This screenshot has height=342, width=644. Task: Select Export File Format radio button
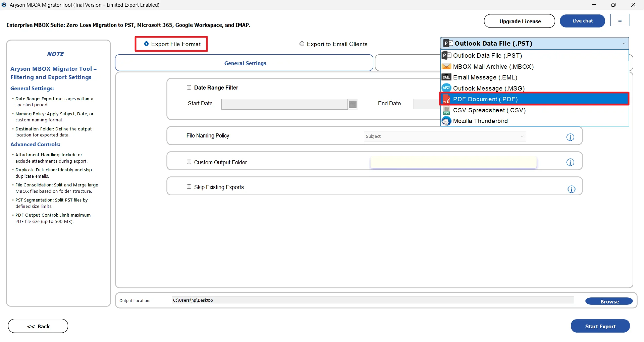pos(146,44)
